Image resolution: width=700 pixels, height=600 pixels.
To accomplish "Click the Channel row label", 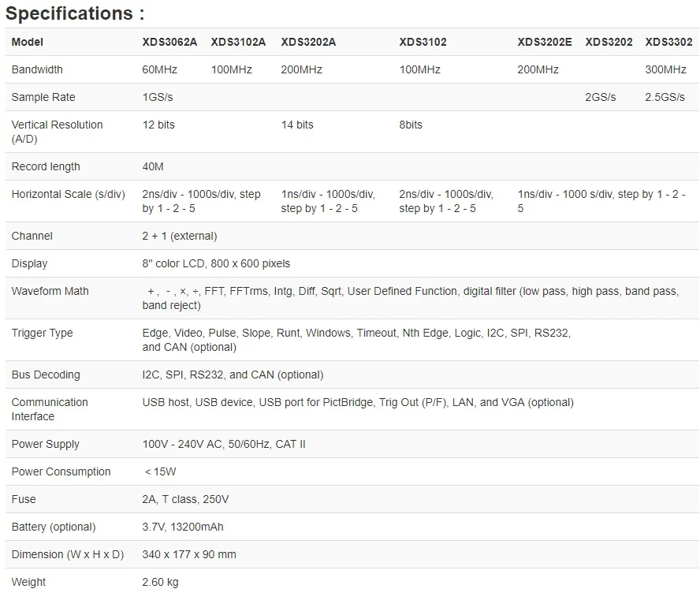I will coord(32,236).
